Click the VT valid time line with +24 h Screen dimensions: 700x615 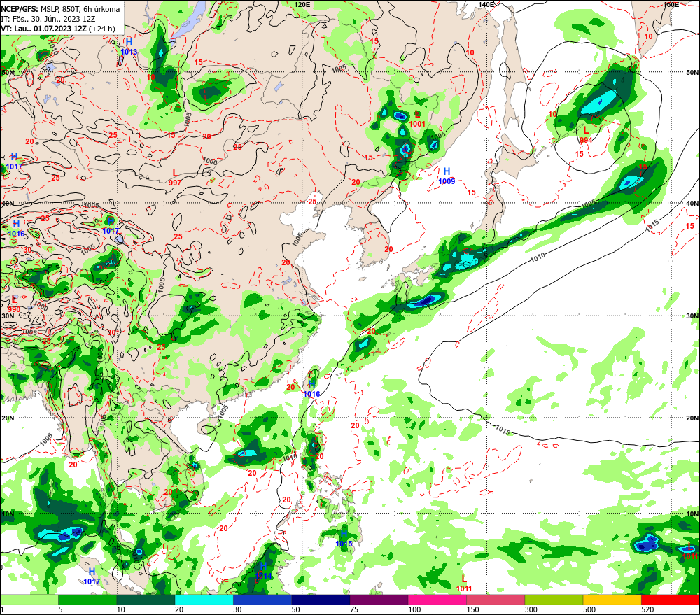[57, 29]
